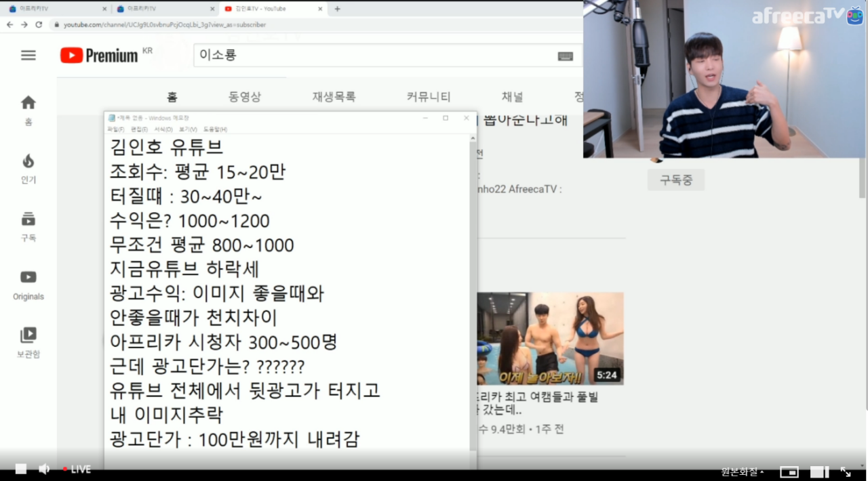Image resolution: width=868 pixels, height=481 pixels.
Task: Reload the browser page
Action: click(39, 24)
